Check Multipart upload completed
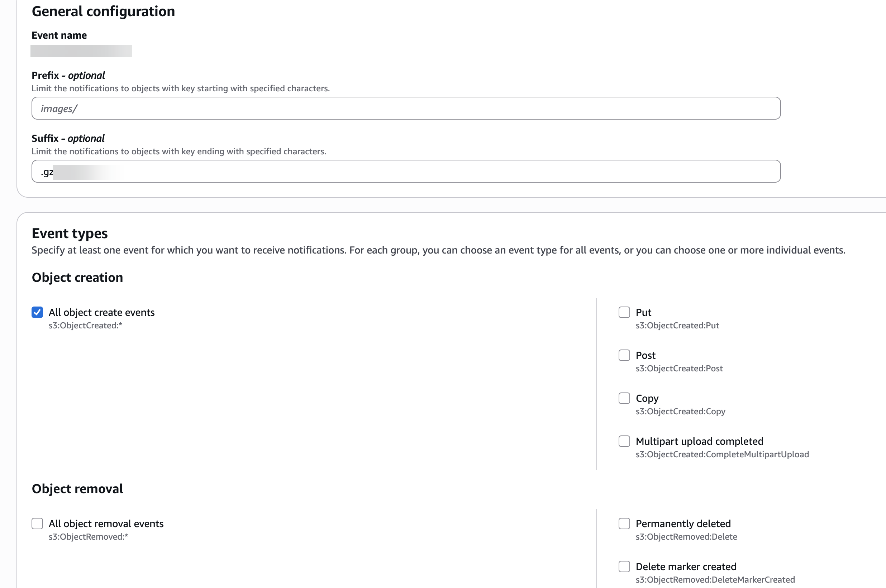The height and width of the screenshot is (588, 886). [624, 442]
